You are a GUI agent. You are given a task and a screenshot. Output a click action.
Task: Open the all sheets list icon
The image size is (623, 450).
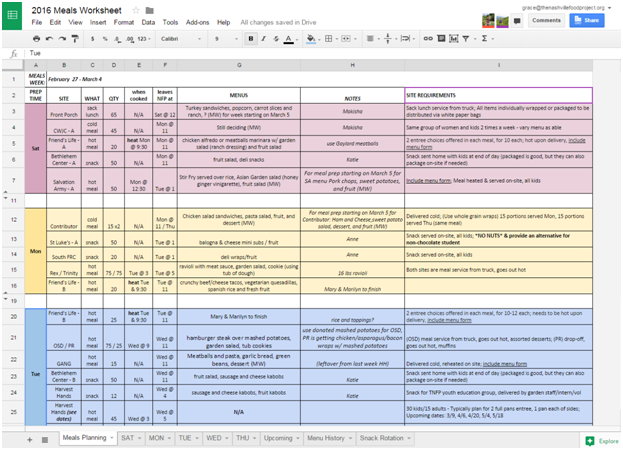(x=45, y=440)
